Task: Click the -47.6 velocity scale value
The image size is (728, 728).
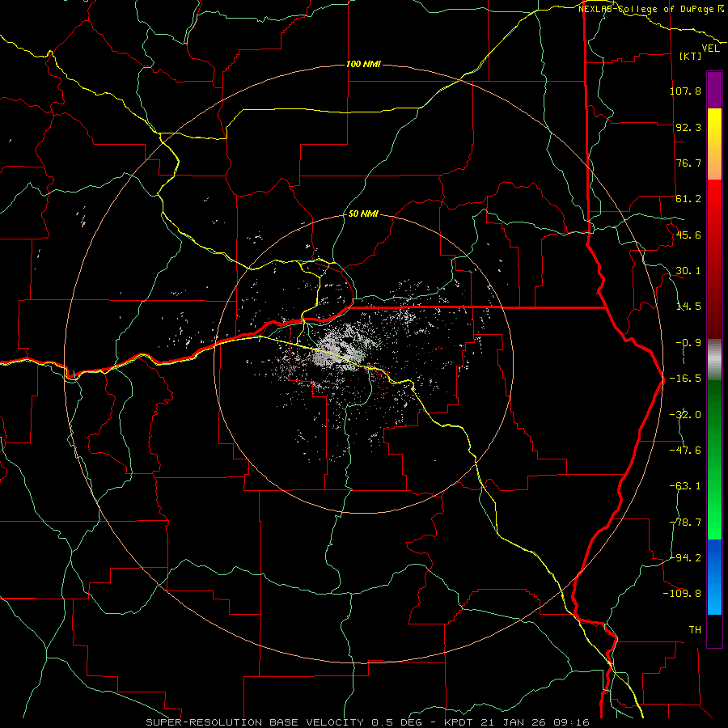Action: pos(685,451)
